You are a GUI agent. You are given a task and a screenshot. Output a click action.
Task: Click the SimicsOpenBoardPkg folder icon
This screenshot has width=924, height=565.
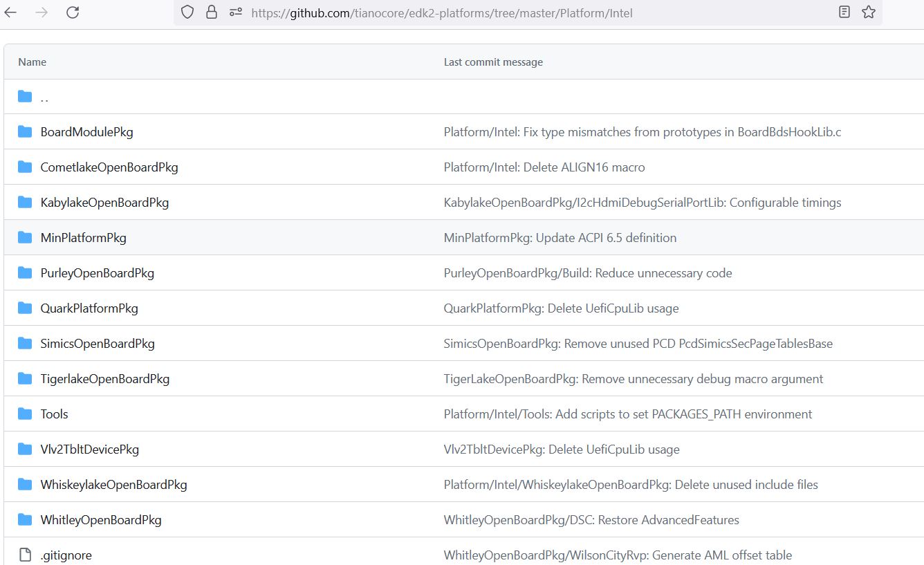coord(25,343)
